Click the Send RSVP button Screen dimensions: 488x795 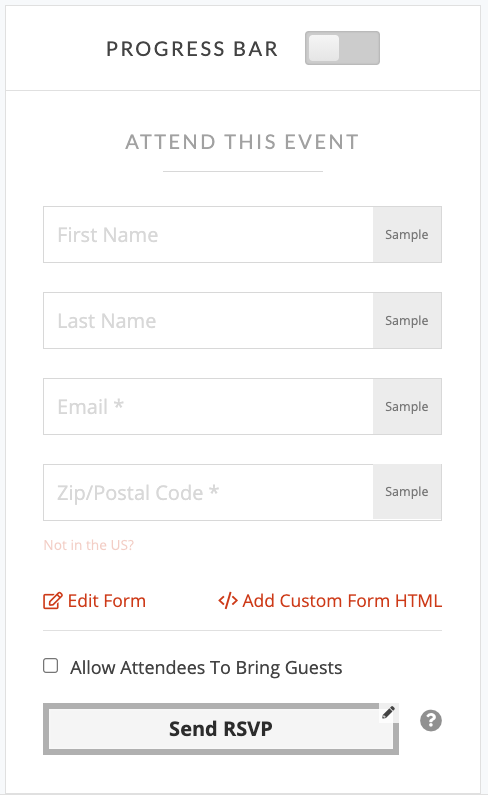tap(221, 729)
